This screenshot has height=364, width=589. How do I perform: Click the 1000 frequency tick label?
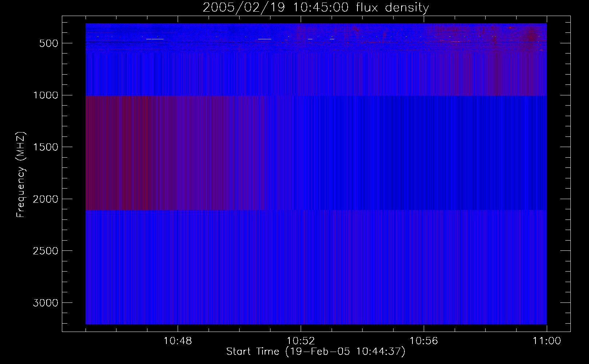46,95
